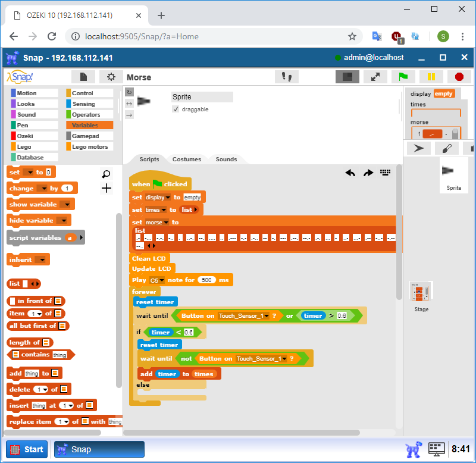Enter fullscreen presentation mode
The height and width of the screenshot is (463, 476).
375,77
